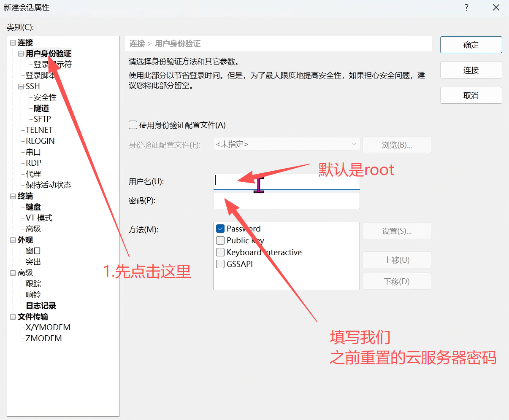Screen dimensions: 509x420
Task: Click the help question mark icon
Action: pos(466,8)
